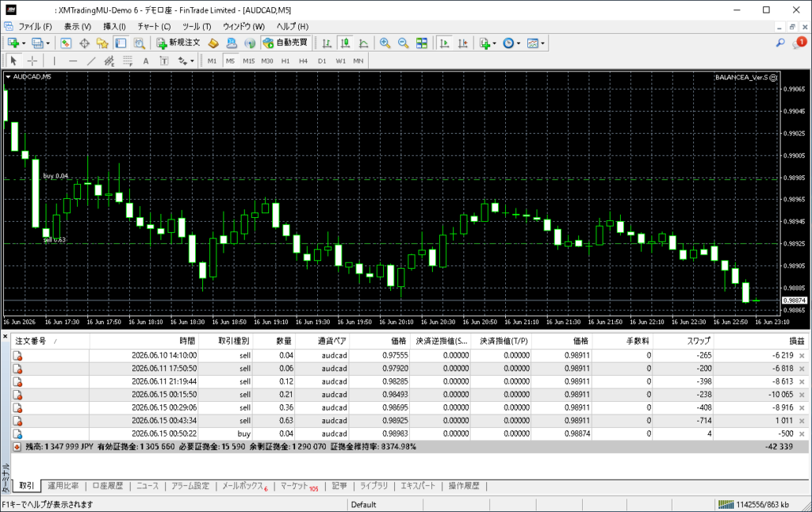The image size is (812, 512).
Task: Select the text A tool
Action: click(146, 60)
